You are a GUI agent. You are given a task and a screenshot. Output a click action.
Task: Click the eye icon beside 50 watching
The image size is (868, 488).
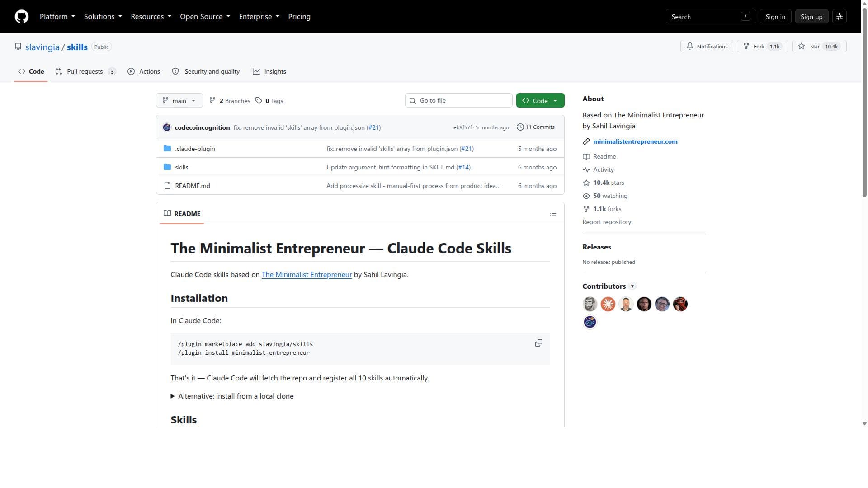586,196
